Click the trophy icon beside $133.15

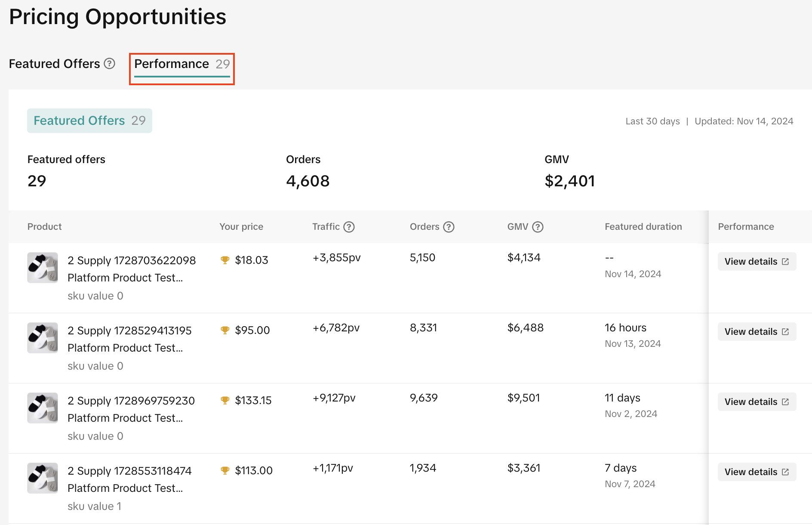[x=225, y=400]
